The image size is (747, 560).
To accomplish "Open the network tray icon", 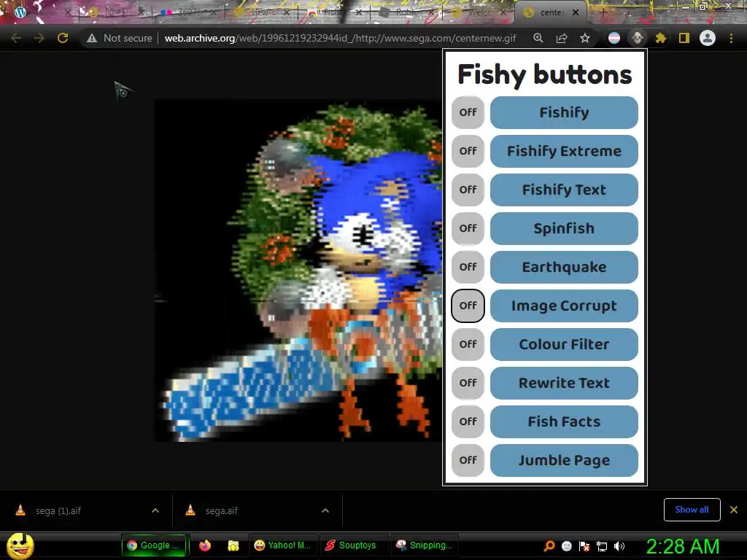I will (x=602, y=546).
